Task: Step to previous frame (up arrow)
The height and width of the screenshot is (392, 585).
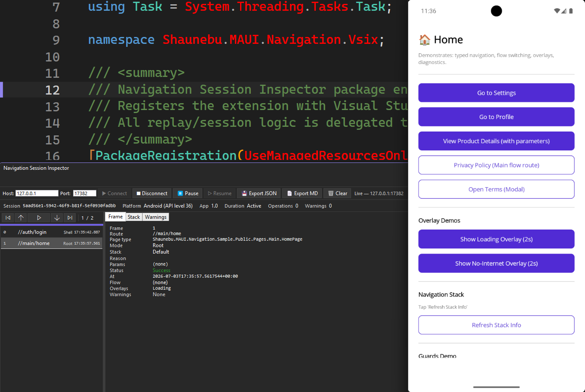Action: pyautogui.click(x=20, y=218)
